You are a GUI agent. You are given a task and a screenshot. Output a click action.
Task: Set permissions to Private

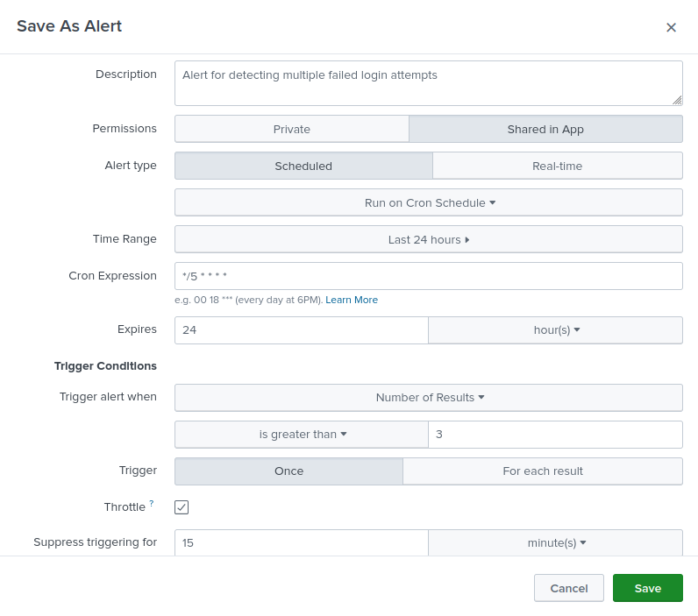pos(292,129)
